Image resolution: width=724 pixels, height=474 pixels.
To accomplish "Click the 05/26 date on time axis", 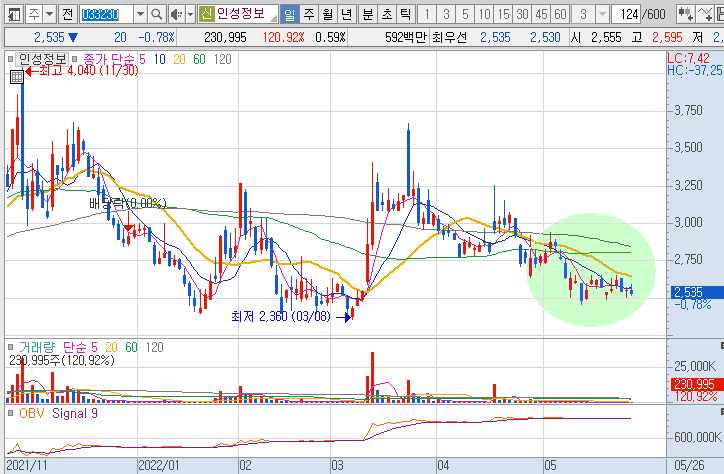I will 689,465.
